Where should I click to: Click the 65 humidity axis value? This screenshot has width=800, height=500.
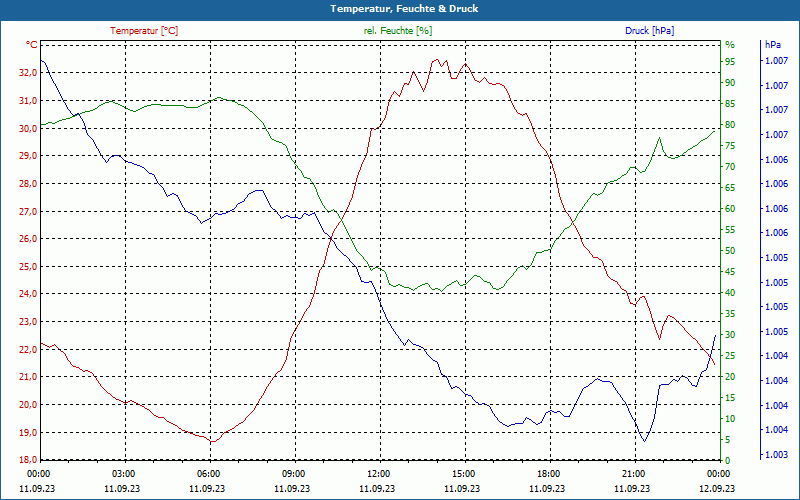[x=730, y=188]
